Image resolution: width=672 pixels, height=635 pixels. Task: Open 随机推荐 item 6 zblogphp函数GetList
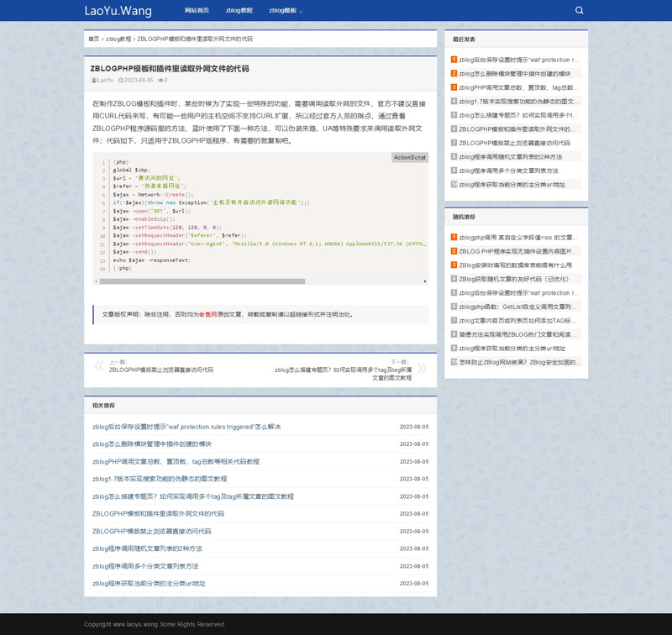coord(518,307)
